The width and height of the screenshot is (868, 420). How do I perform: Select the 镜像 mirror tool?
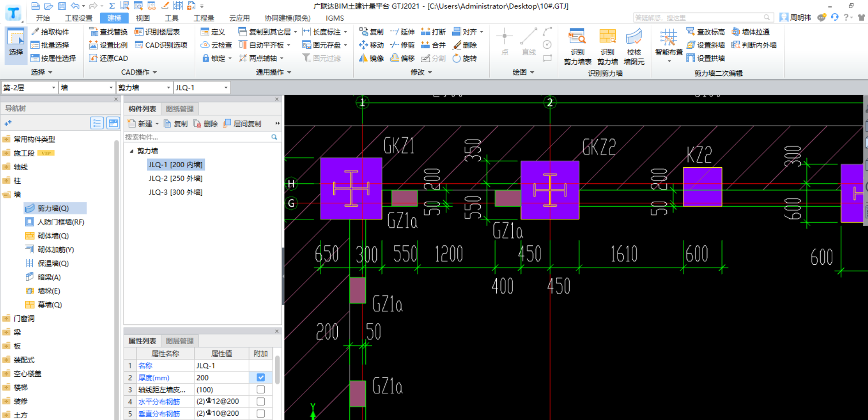coord(371,58)
